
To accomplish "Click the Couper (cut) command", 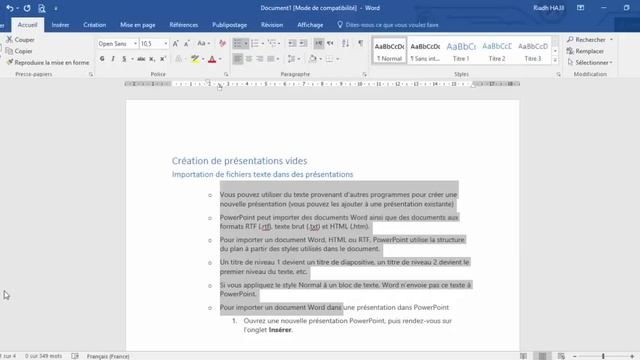I will pyautogui.click(x=20, y=40).
